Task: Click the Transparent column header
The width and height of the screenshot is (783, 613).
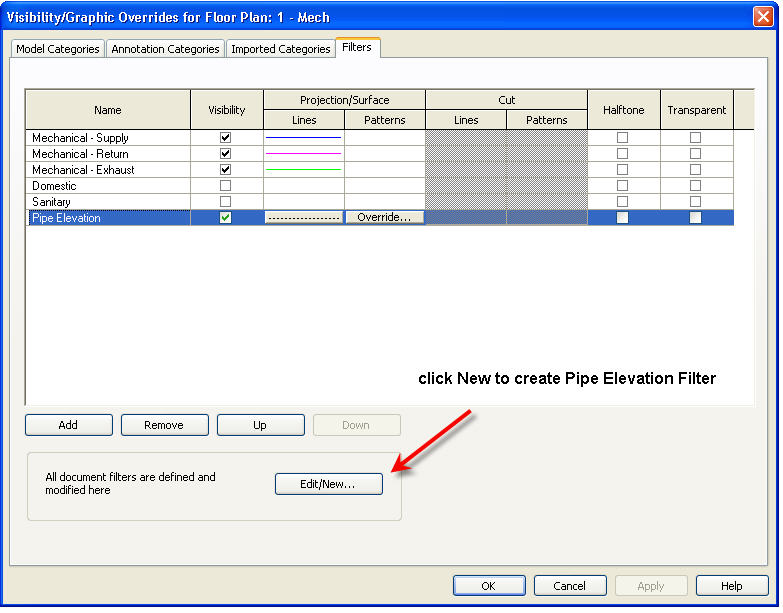Action: pyautogui.click(x=697, y=110)
